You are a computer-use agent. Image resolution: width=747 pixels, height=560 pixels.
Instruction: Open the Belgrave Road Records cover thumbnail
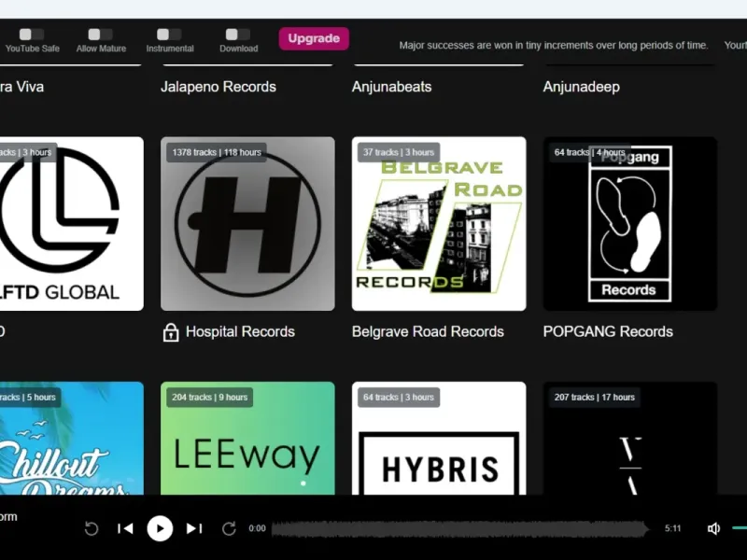pyautogui.click(x=439, y=224)
